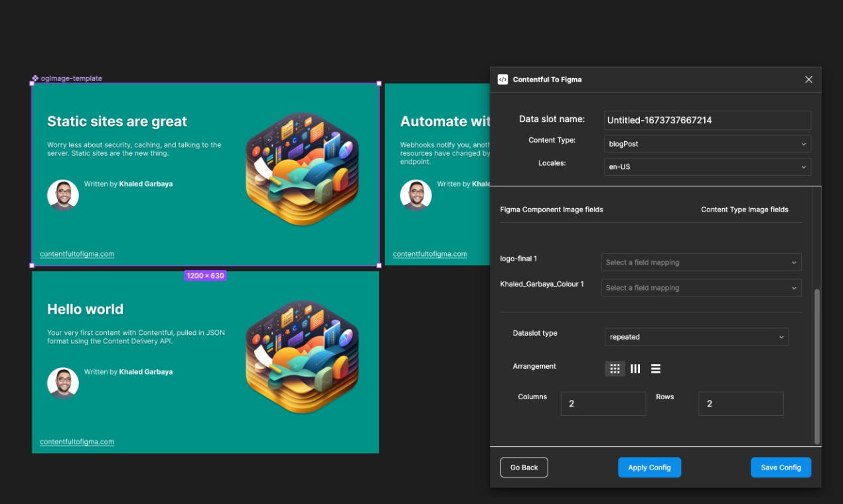
Task: Click the "Content Type Image fields" header
Action: click(745, 210)
